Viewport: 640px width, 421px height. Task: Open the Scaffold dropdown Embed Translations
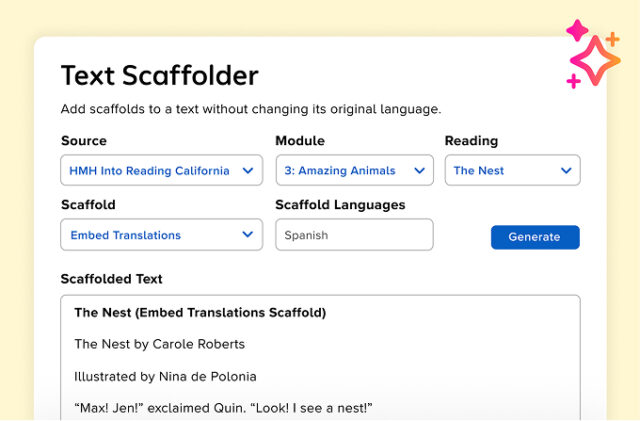tap(162, 235)
